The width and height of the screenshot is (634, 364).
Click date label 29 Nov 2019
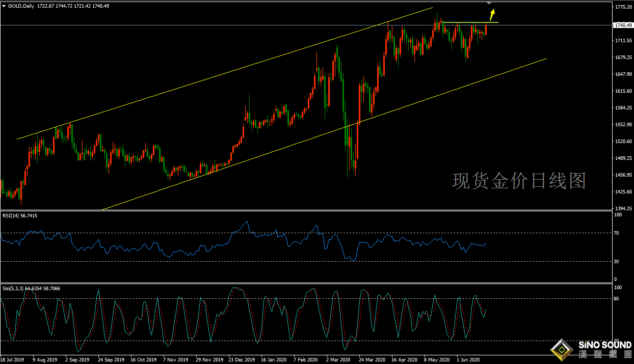[209, 359]
